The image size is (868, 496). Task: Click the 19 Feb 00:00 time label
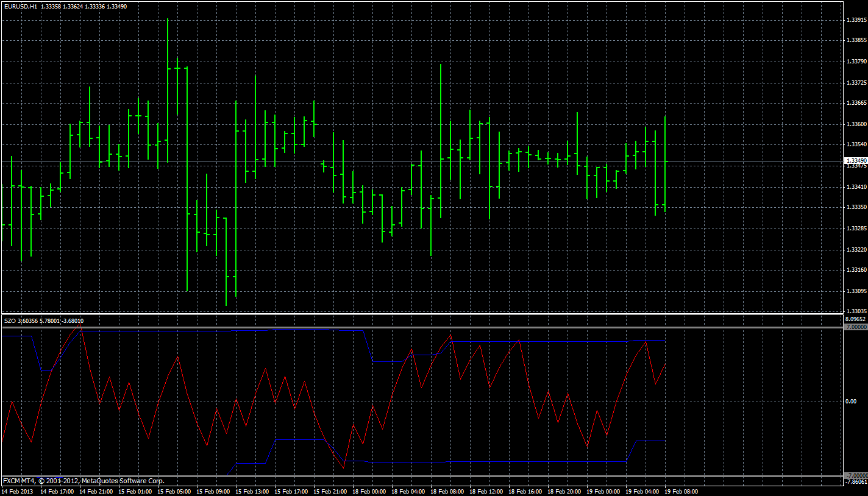pyautogui.click(x=603, y=491)
